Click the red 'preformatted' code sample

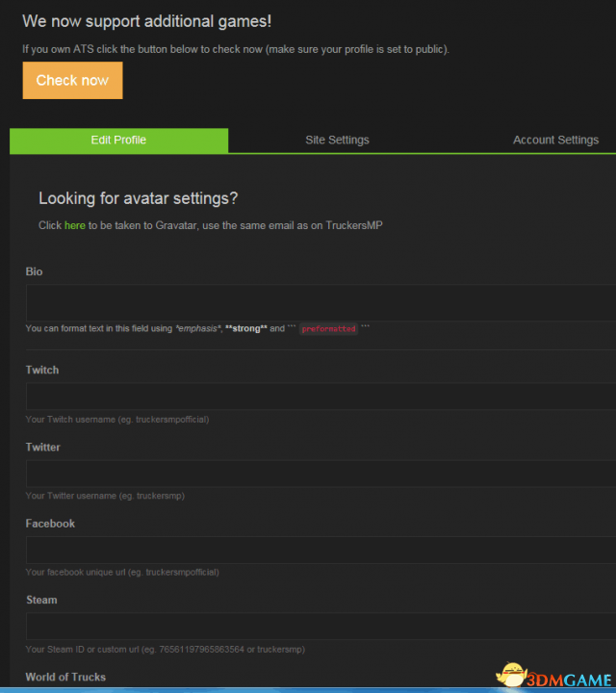pos(328,329)
